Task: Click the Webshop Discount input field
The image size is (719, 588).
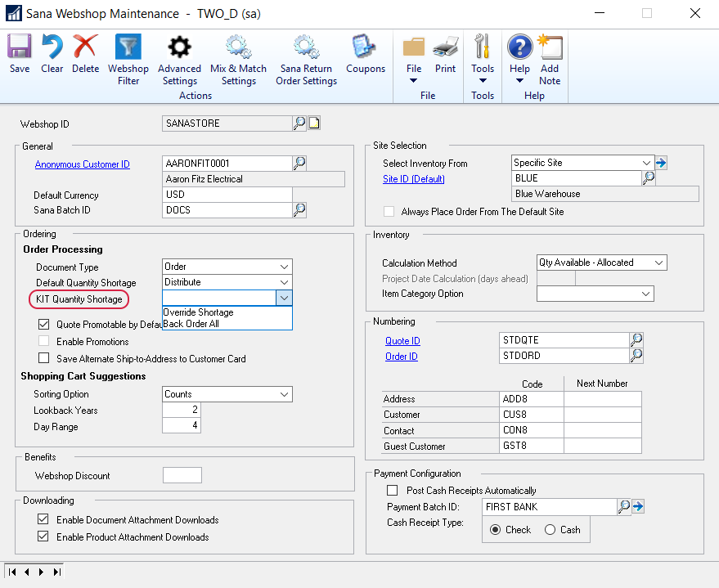Action: 182,476
